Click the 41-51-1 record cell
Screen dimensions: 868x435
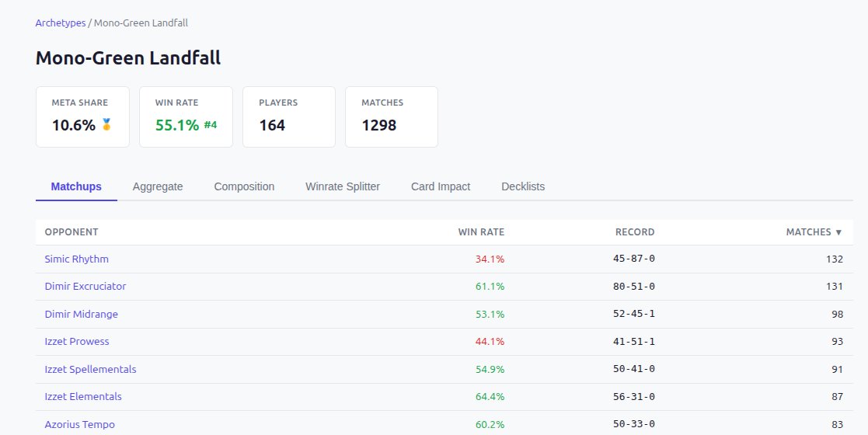coord(634,342)
